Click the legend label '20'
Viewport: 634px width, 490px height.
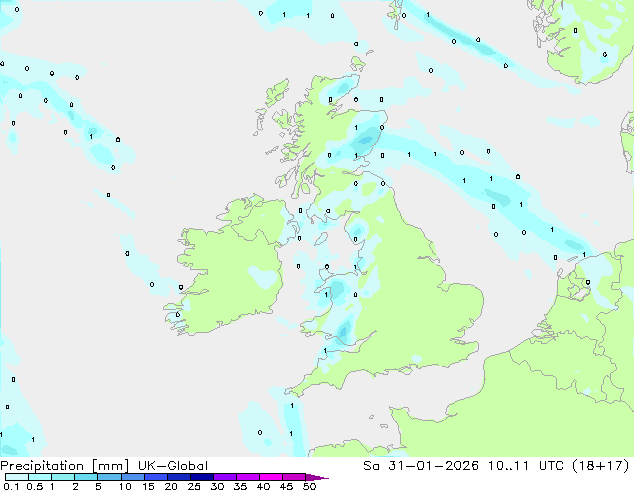click(171, 486)
